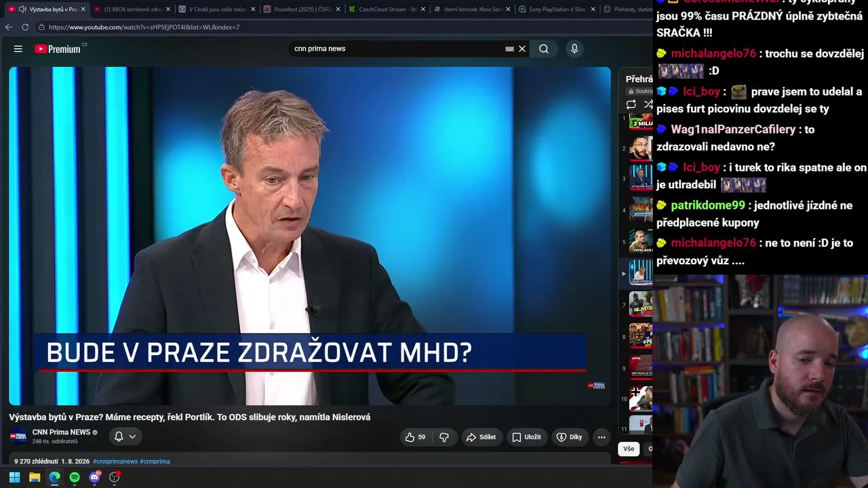Share the video via Sdílet button
The image size is (868, 488).
pos(481,437)
